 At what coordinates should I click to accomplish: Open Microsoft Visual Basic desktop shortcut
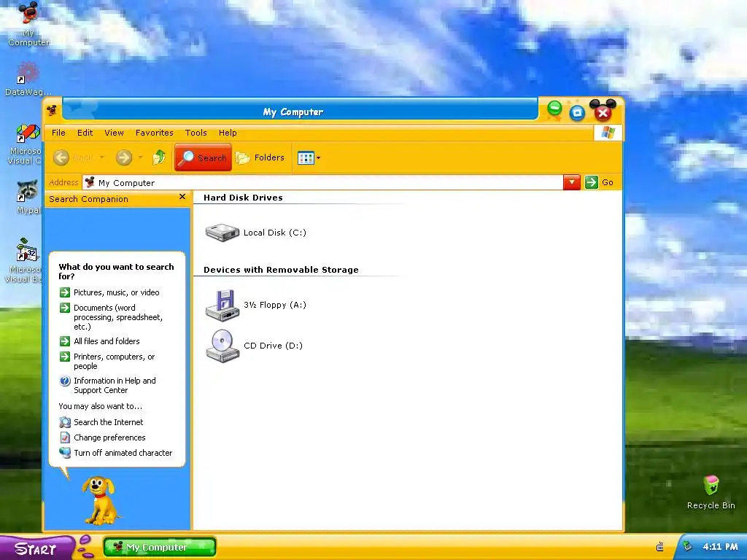tap(25, 260)
